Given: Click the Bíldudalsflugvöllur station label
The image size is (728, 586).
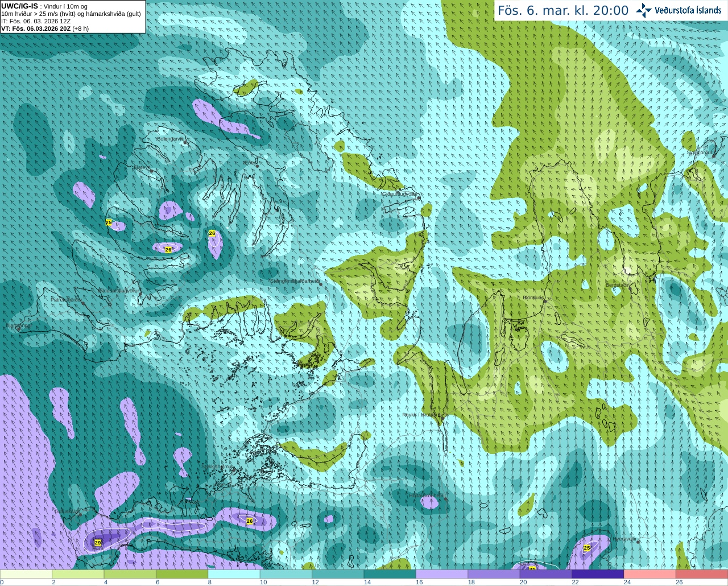Looking at the screenshot, I should point(119,290).
